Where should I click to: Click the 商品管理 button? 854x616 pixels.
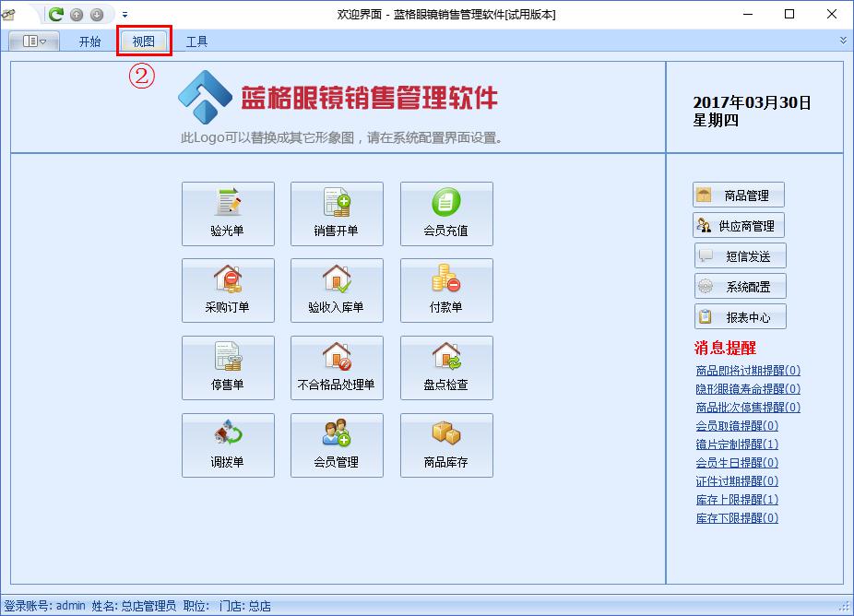coord(739,195)
